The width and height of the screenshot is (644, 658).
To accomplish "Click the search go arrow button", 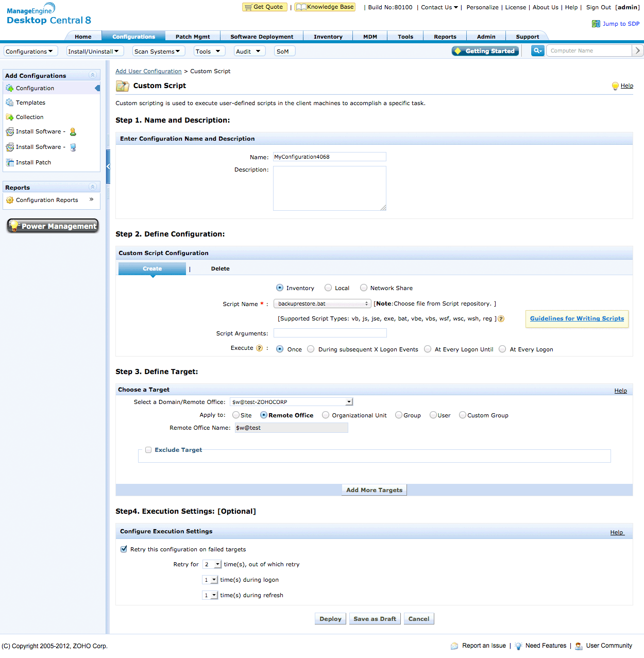I will coord(638,50).
